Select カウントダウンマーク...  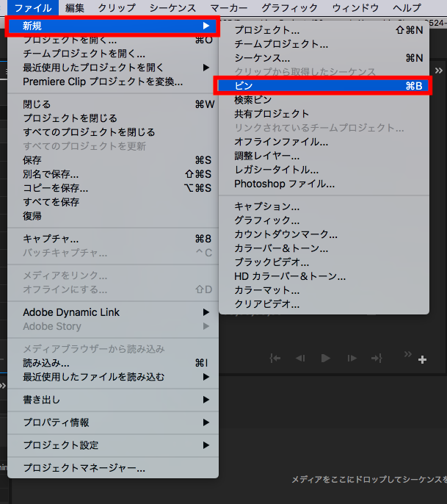[x=324, y=234]
